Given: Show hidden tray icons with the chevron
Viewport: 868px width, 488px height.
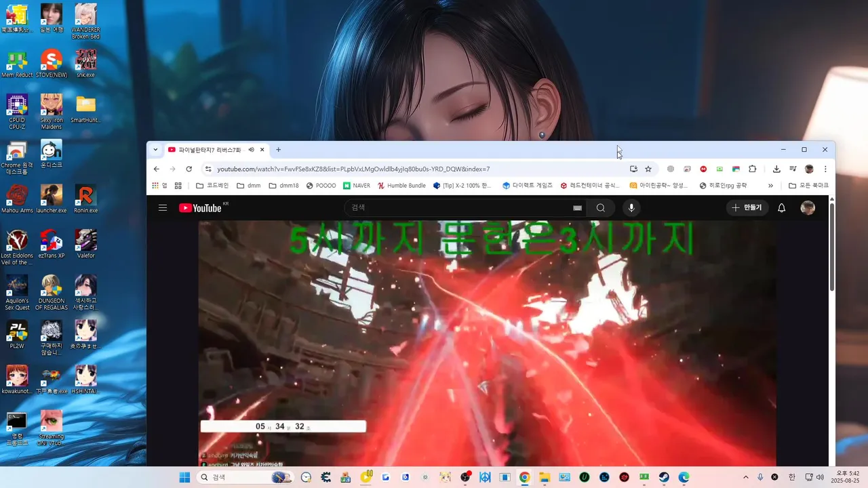Looking at the screenshot, I should point(746,477).
